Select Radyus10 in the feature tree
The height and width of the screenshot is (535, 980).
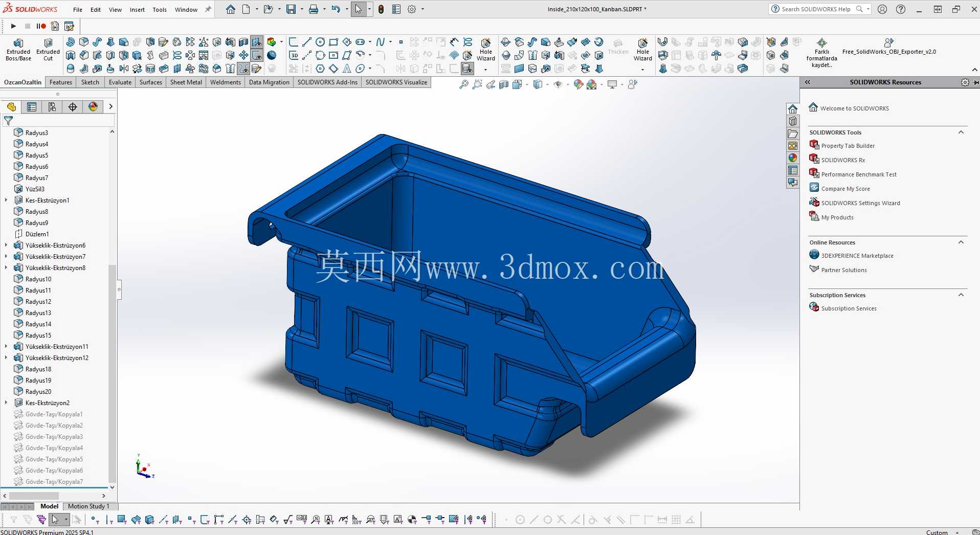(x=38, y=279)
